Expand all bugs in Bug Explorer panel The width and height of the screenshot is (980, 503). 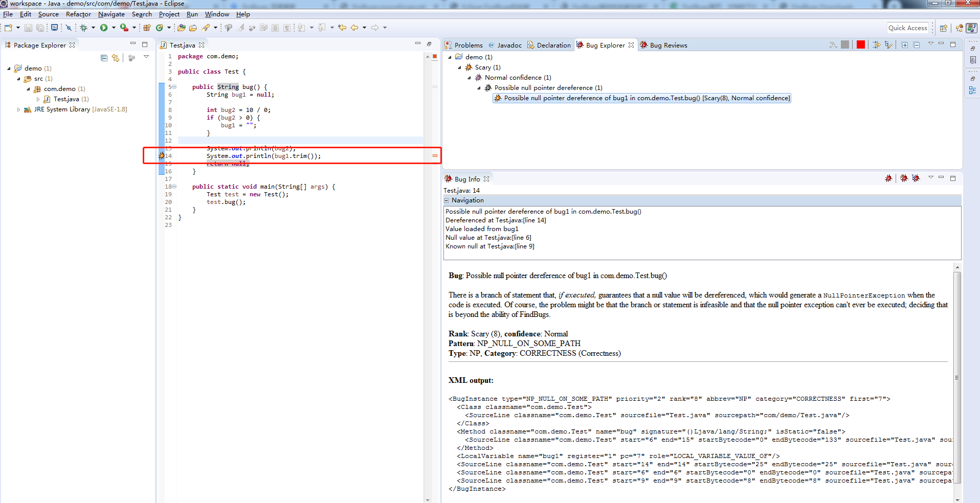pos(904,45)
